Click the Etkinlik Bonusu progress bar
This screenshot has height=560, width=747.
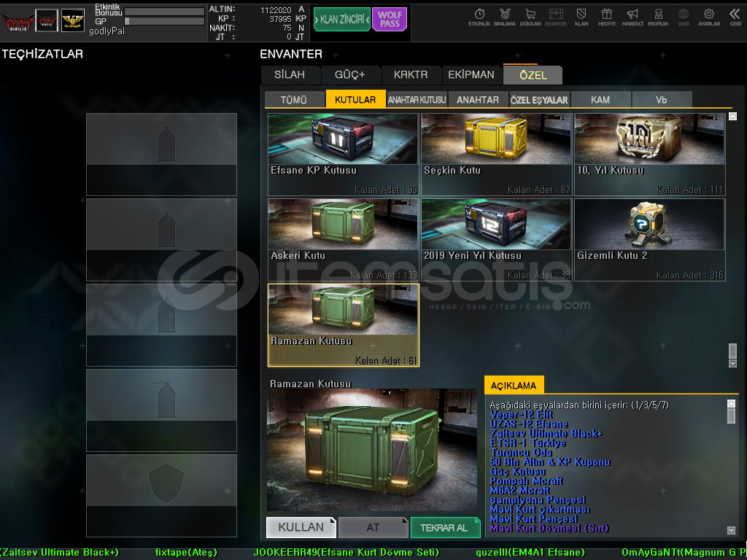pos(164,12)
